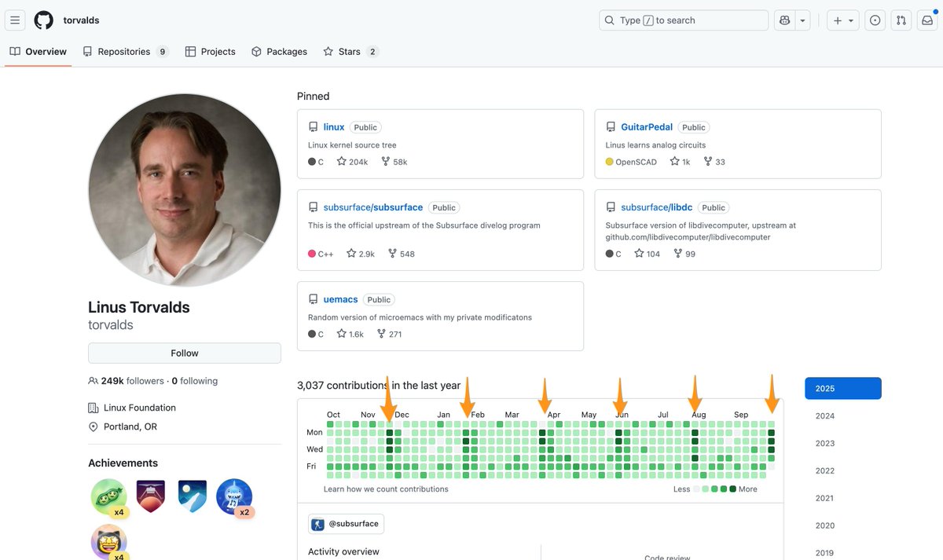
Task: View the 0 following list
Action: point(195,381)
